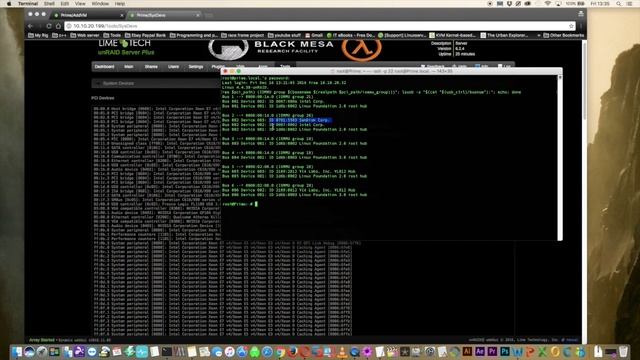This screenshot has width=640, height=360.
Task: Open Adobe Premiere Pro from the Dock
Action: pyautogui.click(x=493, y=351)
